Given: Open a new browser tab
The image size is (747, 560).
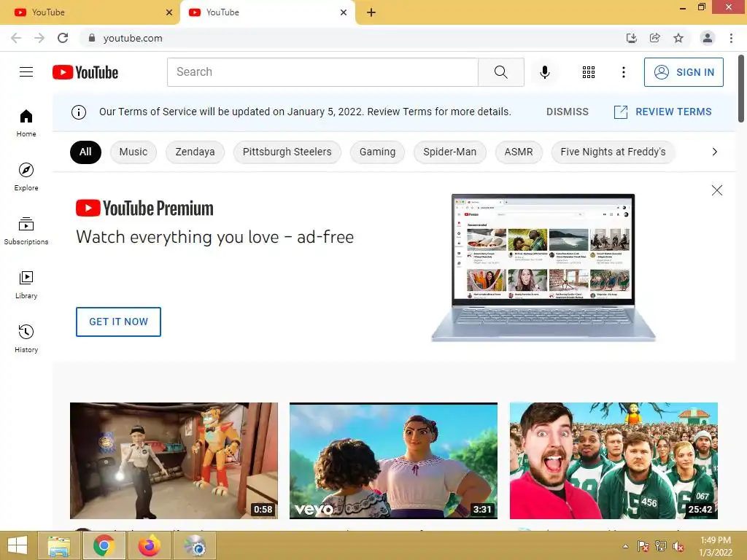Looking at the screenshot, I should (x=371, y=12).
